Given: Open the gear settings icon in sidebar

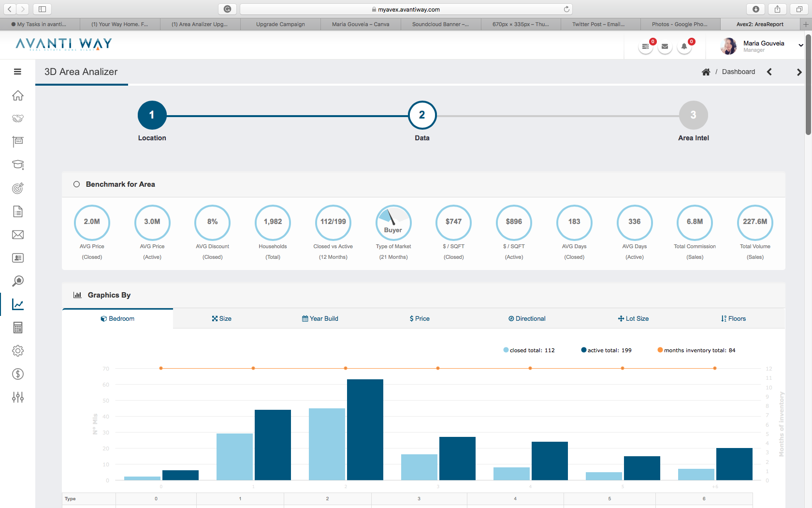Looking at the screenshot, I should pyautogui.click(x=18, y=351).
